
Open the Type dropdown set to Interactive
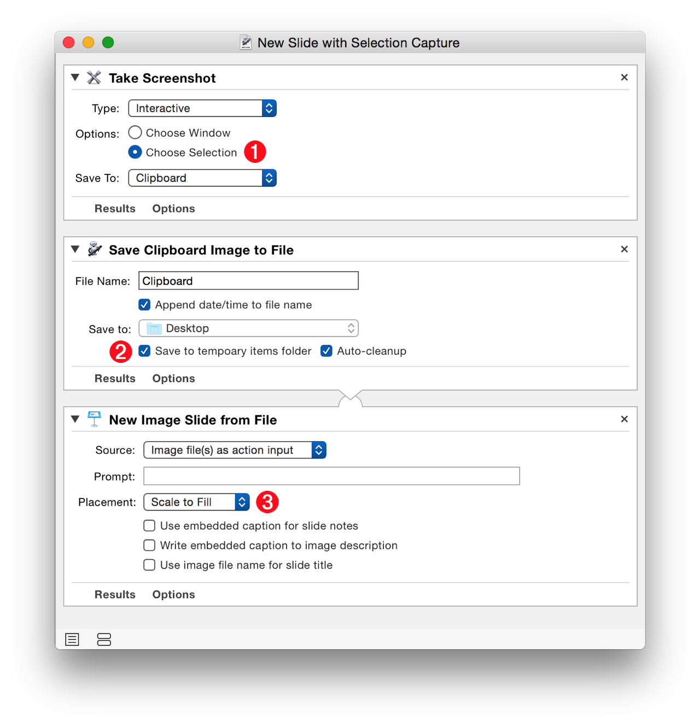[x=202, y=108]
